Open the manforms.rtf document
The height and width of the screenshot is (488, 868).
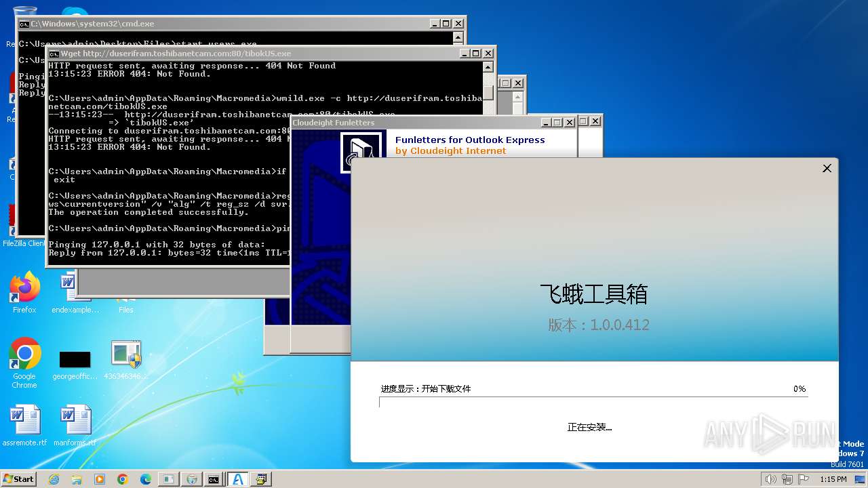click(x=75, y=426)
